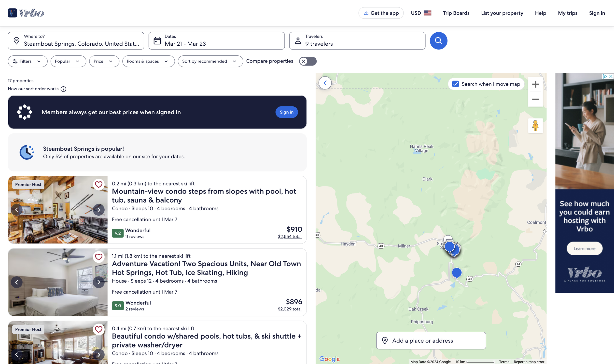Open Sort by recommended dropdown
The width and height of the screenshot is (614, 364).
(210, 61)
